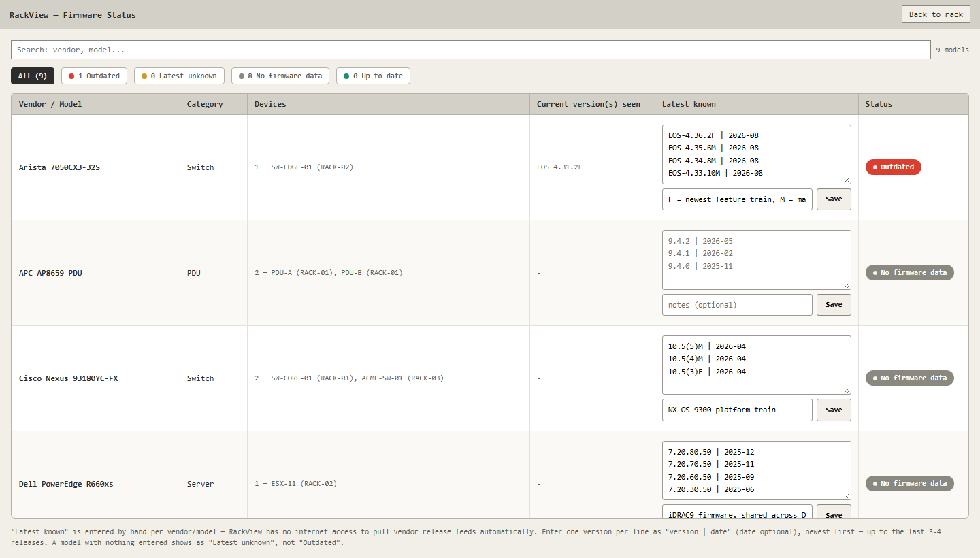Save latest versions for Arista 7050CX3-32S

(x=834, y=199)
